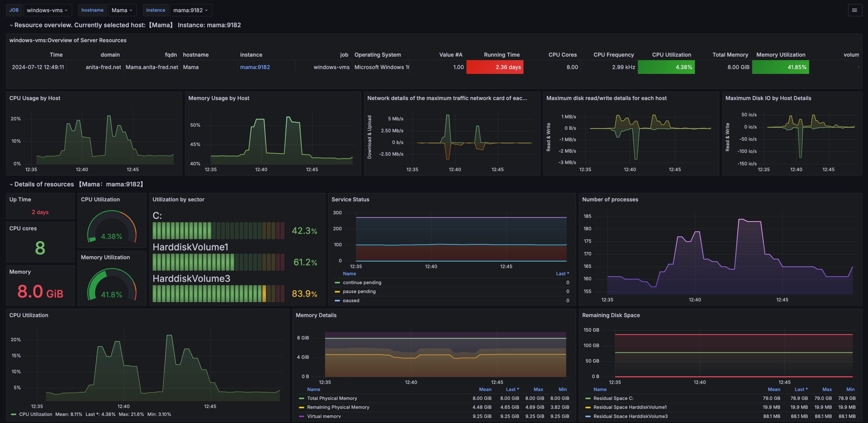868x423 pixels.
Task: Click the CPU Utilization gauge showing 4.38%
Action: [112, 226]
